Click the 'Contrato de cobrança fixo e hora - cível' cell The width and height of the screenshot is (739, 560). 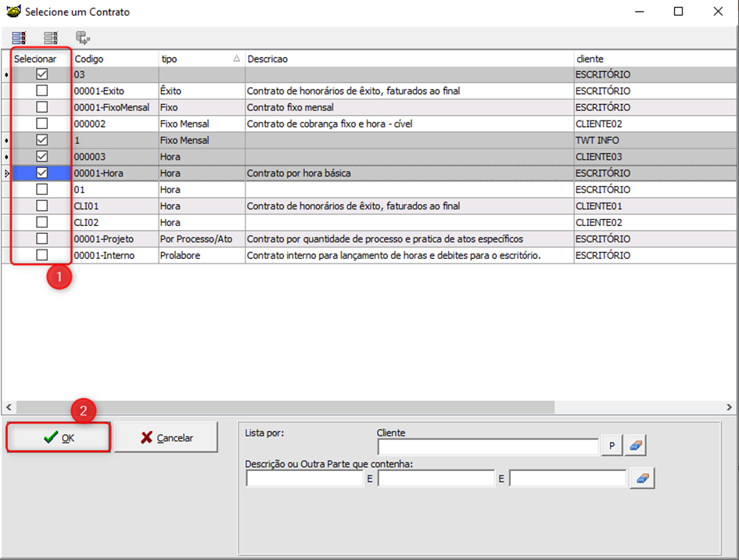click(x=409, y=124)
